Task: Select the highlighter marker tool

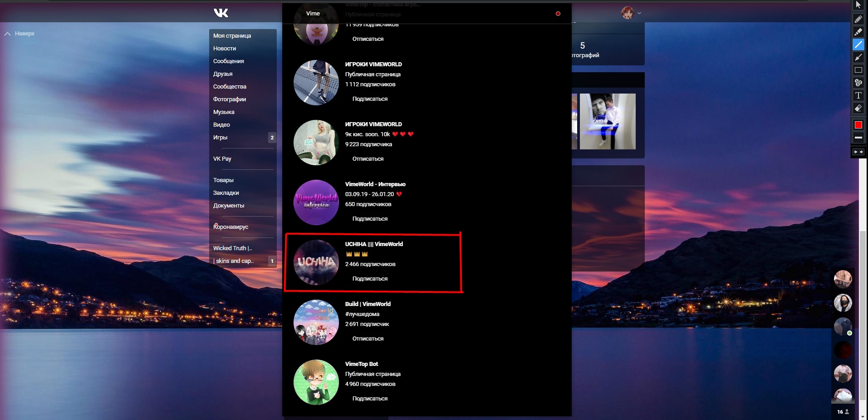Action: tap(858, 32)
